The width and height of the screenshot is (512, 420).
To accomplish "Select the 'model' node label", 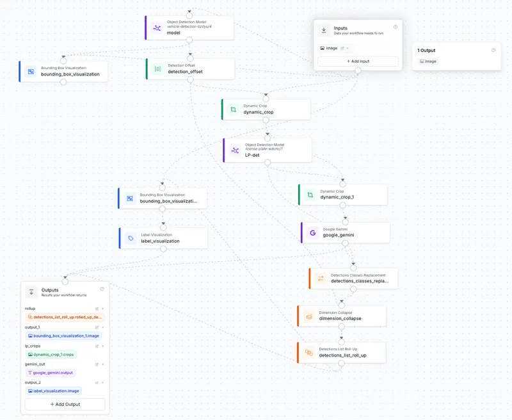I will point(173,33).
